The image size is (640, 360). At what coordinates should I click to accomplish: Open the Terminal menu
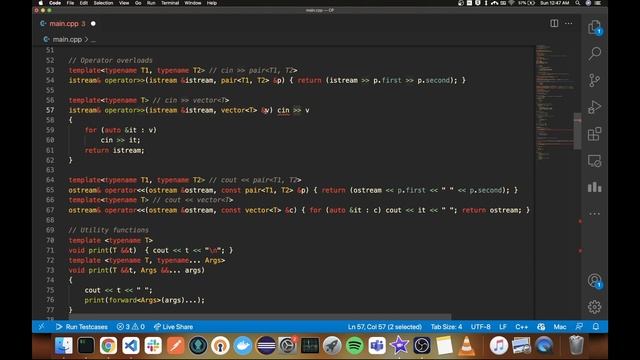tap(170, 3)
